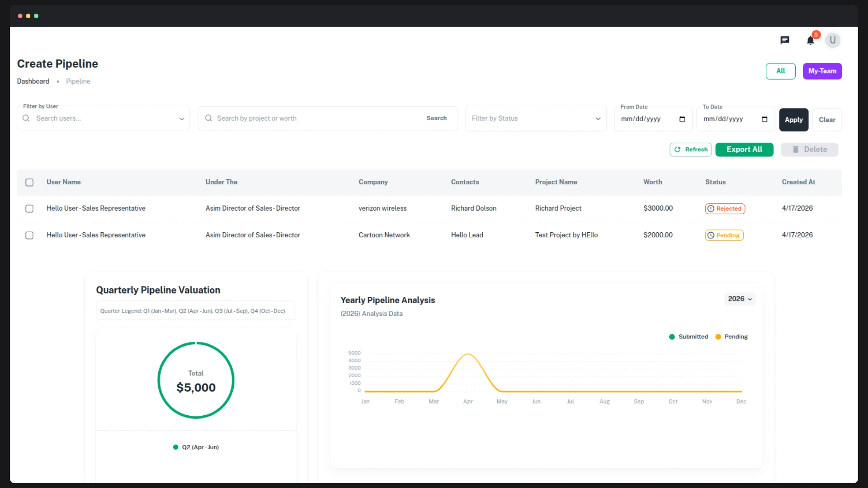
Task: Click the Pending status badge in table
Action: [x=724, y=235]
